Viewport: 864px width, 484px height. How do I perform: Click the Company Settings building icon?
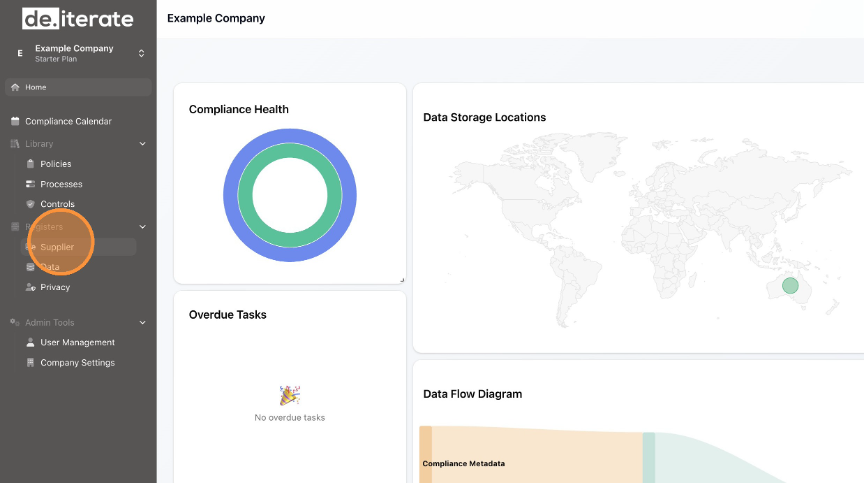[x=30, y=363]
